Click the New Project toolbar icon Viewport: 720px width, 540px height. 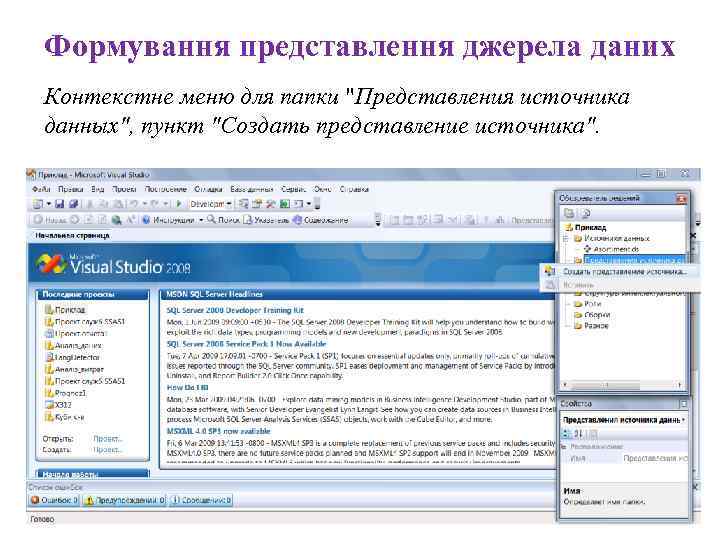point(38,204)
